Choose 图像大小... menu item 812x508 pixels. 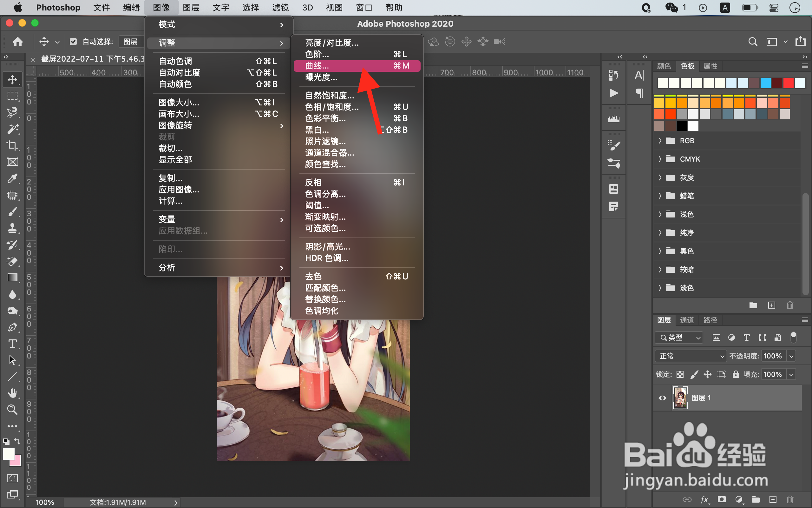(219, 103)
